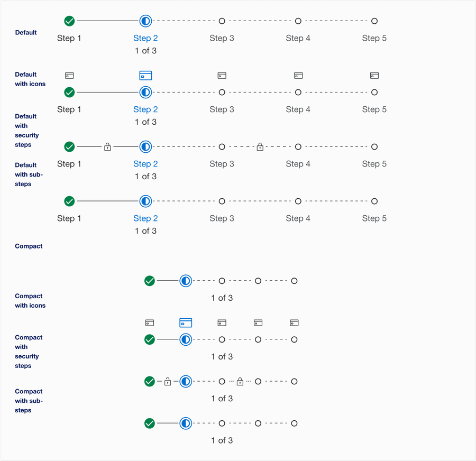Click the second lock icon in Compact security stepper
Image resolution: width=476 pixels, height=461 pixels.
coord(240,381)
